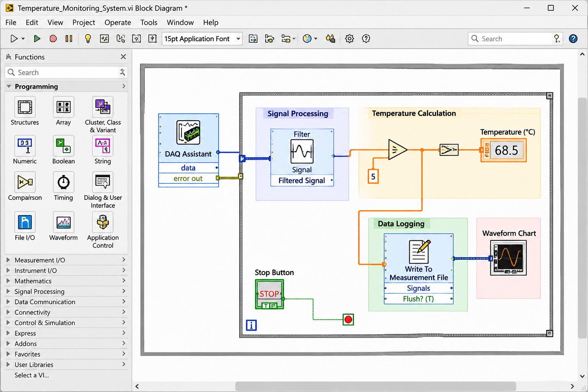Open the Operate menu
Viewport: 588px width, 392px height.
pos(118,23)
